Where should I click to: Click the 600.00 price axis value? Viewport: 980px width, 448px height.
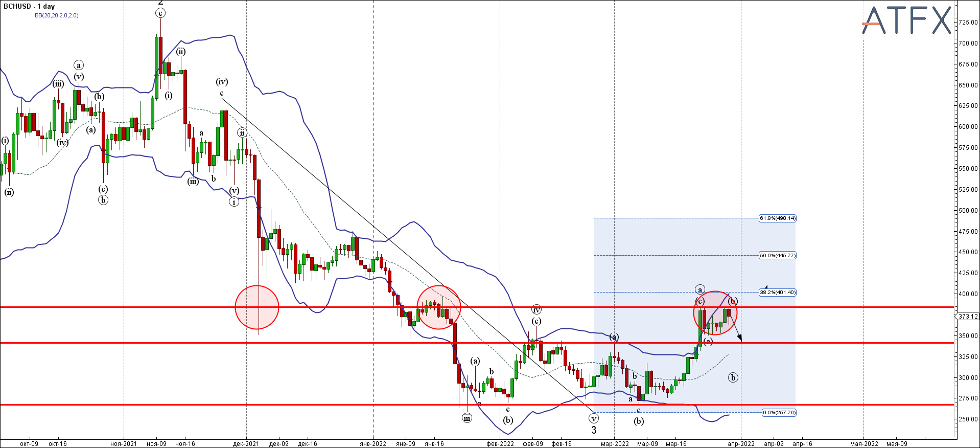click(x=968, y=127)
